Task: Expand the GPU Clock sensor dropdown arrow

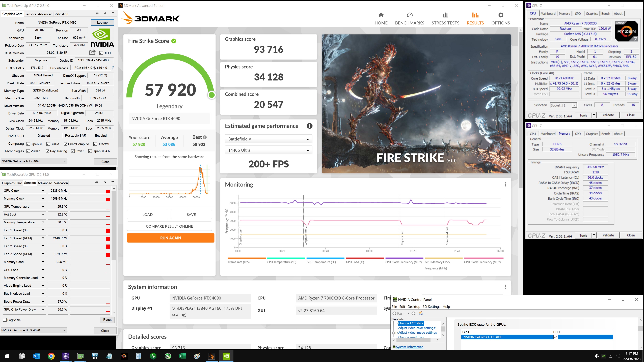Action: [43, 191]
